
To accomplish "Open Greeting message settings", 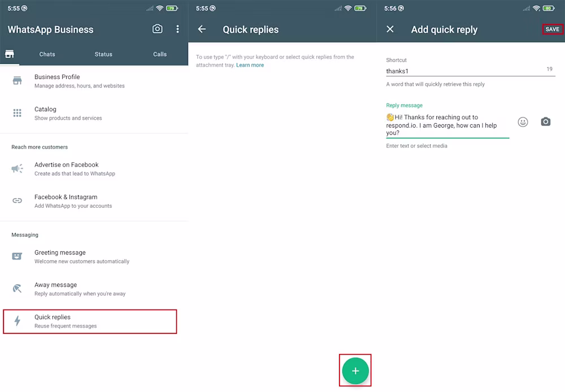I will (x=94, y=256).
